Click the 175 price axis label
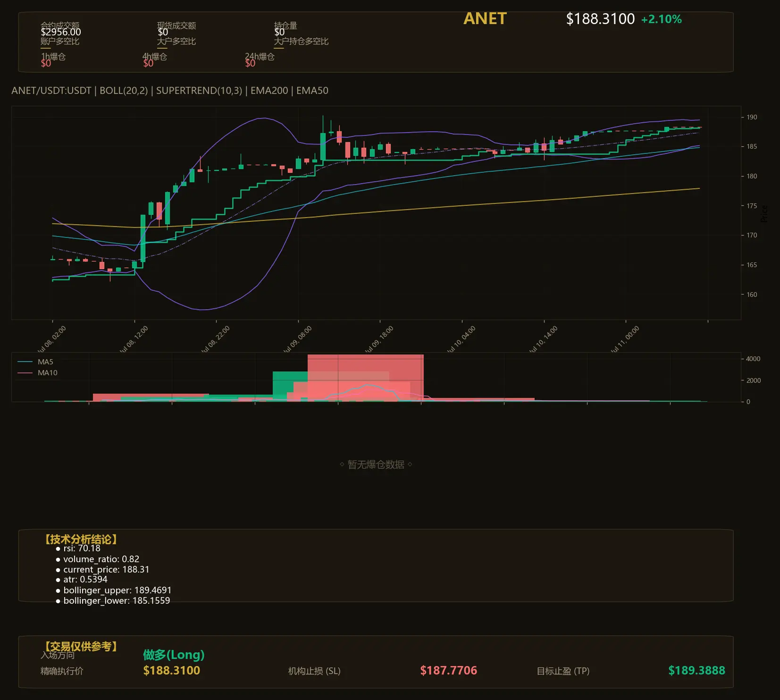The width and height of the screenshot is (780, 700). tap(752, 206)
